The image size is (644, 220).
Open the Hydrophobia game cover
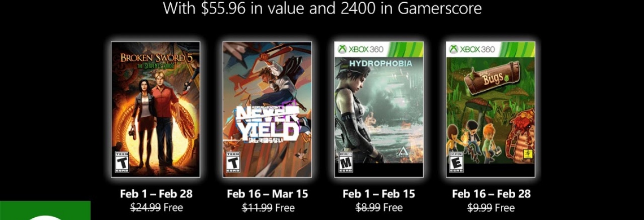point(378,109)
